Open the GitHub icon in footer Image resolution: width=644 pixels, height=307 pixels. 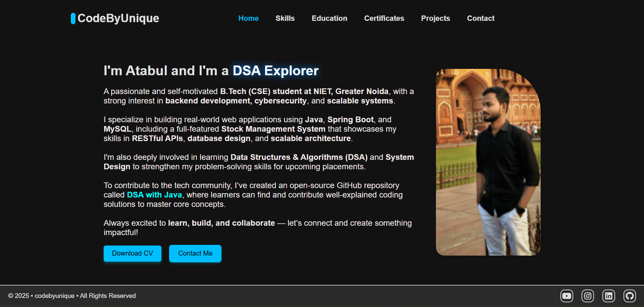[630, 296]
